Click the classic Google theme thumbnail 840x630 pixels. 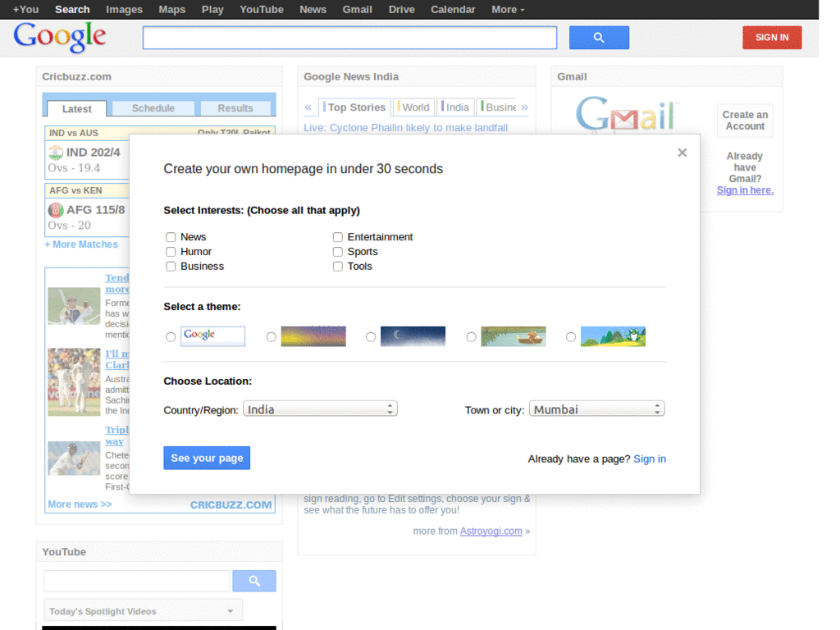(x=212, y=336)
